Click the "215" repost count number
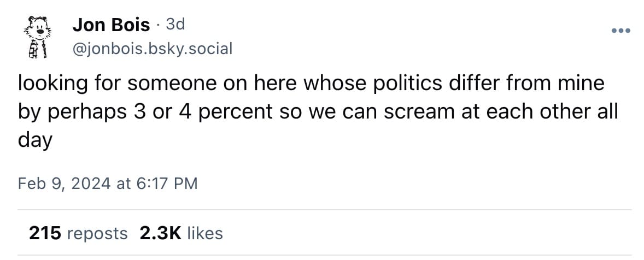Image resolution: width=644 pixels, height=260 pixels. click(44, 233)
